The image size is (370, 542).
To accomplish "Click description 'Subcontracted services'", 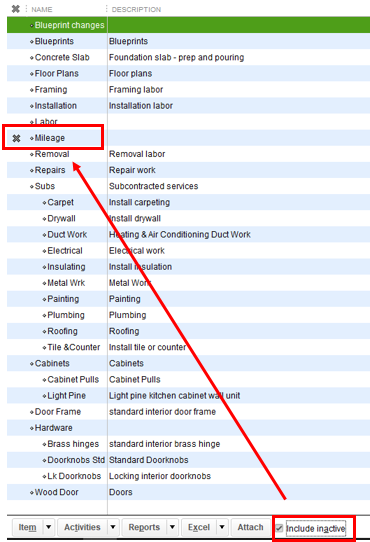I will [154, 186].
